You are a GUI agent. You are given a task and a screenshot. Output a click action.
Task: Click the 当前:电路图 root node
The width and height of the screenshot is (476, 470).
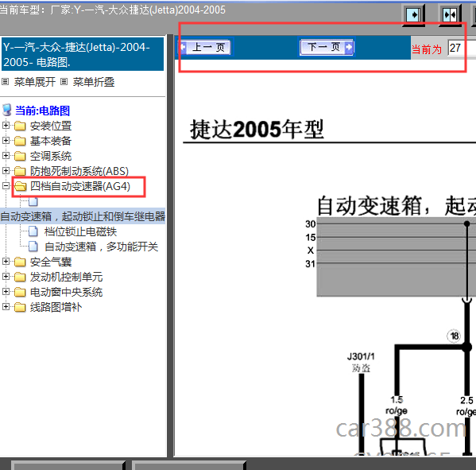click(42, 111)
